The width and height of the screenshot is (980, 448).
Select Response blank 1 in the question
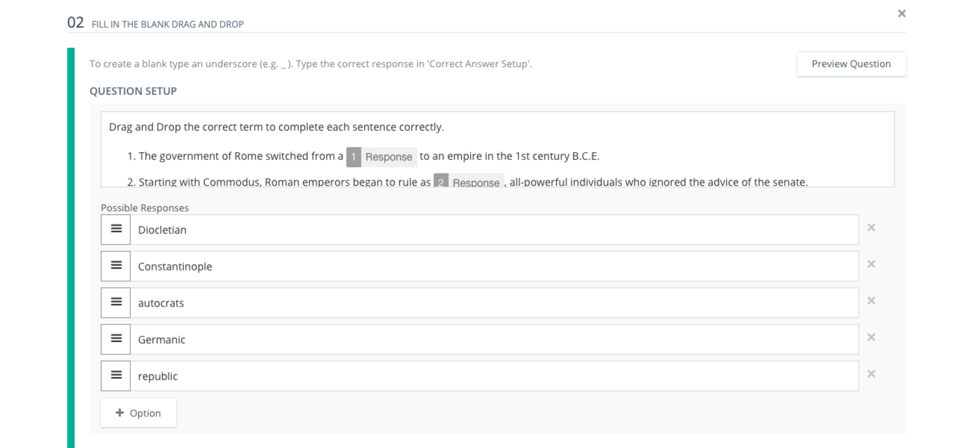click(381, 157)
